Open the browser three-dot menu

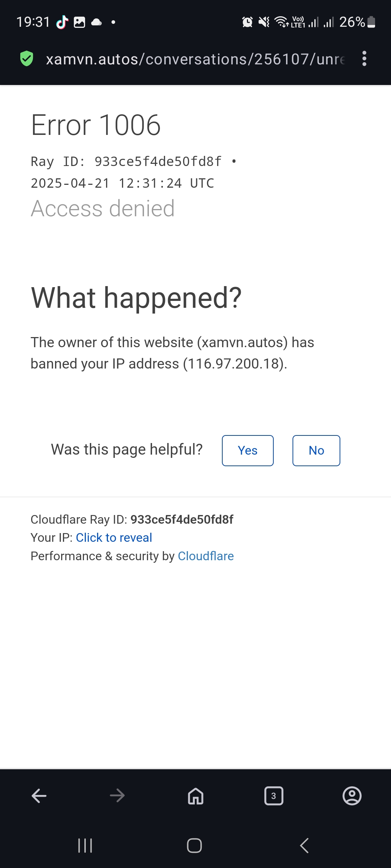point(364,59)
